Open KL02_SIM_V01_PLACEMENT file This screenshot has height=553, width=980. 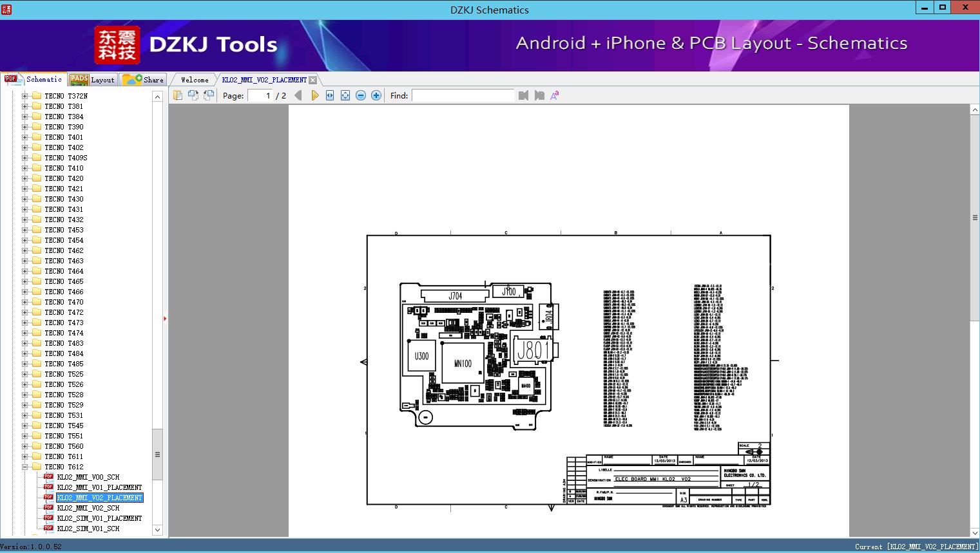pyautogui.click(x=99, y=518)
